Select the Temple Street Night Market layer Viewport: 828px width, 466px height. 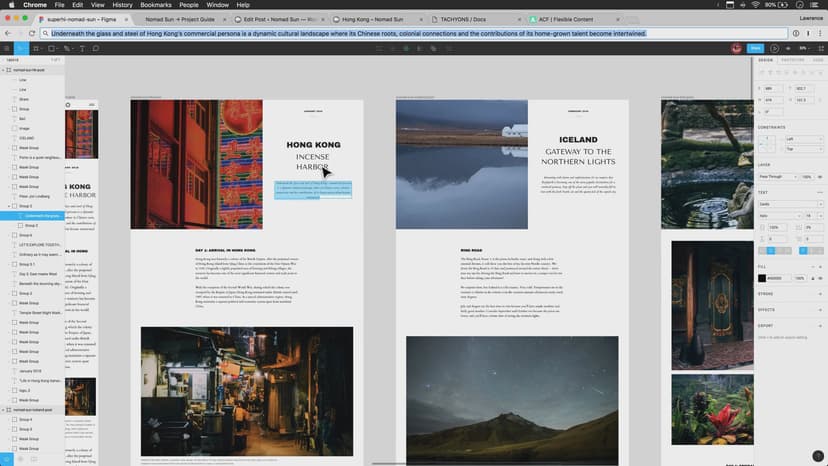pyautogui.click(x=42, y=313)
